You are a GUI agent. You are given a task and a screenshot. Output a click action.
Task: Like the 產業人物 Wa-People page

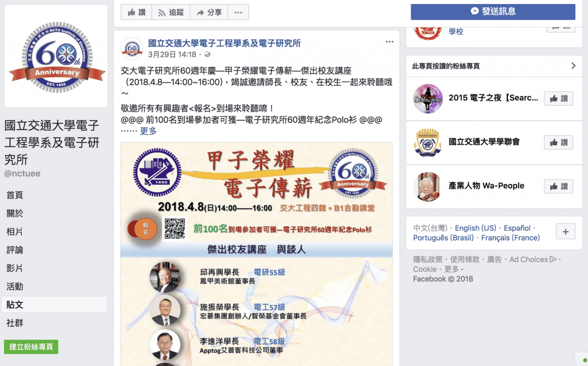coord(558,186)
